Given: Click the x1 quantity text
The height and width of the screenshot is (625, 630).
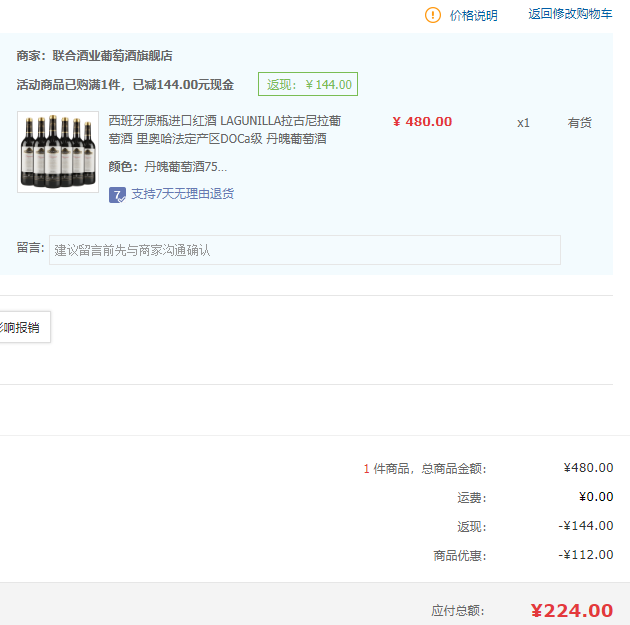Looking at the screenshot, I should coord(523,123).
